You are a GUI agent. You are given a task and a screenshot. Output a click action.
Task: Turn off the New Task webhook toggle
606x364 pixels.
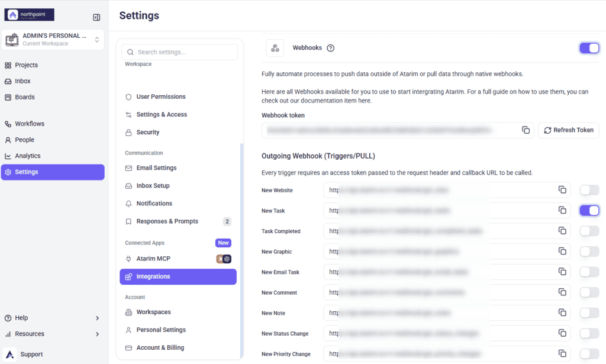[x=589, y=211]
